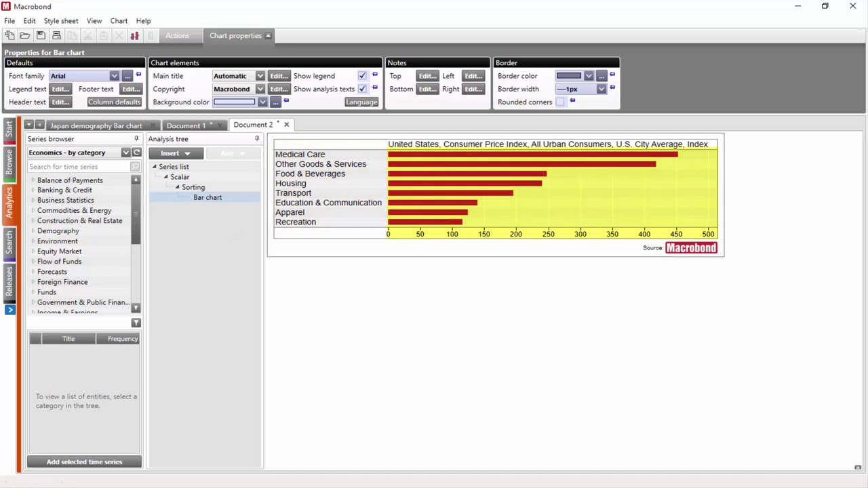
Task: Open the Insert dropdown in Analysis tree
Action: 176,153
